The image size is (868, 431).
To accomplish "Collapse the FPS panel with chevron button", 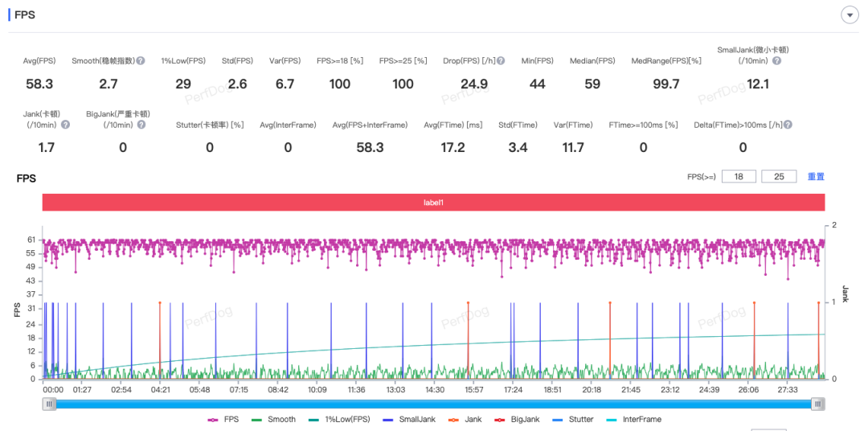I will pos(848,15).
